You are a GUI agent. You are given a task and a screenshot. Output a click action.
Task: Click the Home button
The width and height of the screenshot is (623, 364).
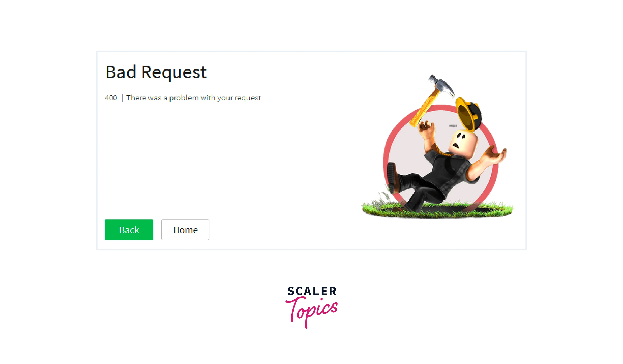tap(185, 230)
